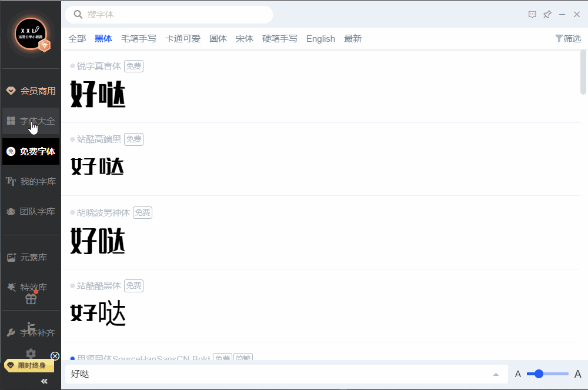Pin the window with the pin icon
Viewport: 588px width, 390px height.
(x=547, y=15)
